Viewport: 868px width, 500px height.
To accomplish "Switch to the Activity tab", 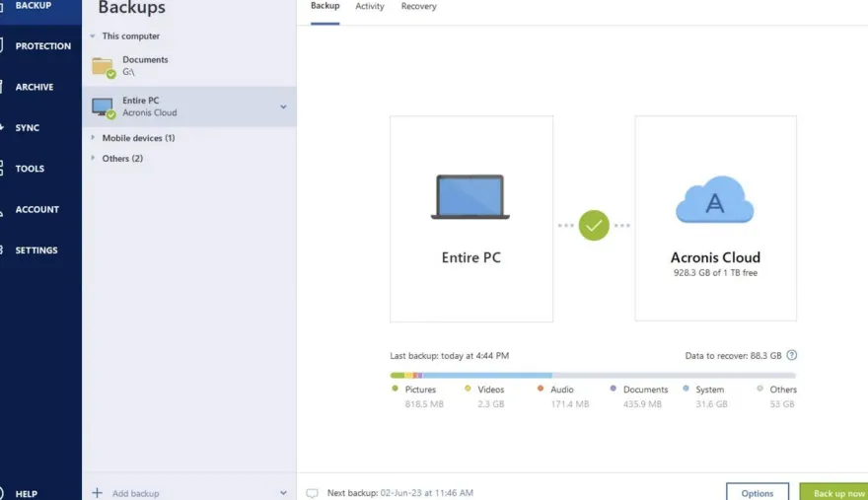I will click(370, 6).
